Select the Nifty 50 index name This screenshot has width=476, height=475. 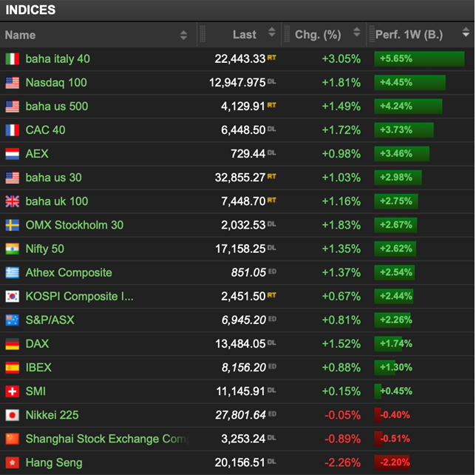click(44, 249)
